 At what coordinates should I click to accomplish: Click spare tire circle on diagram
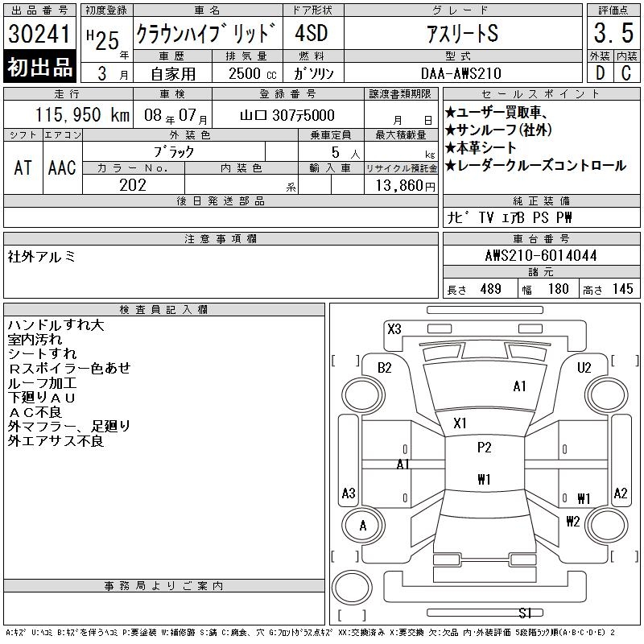point(352,587)
